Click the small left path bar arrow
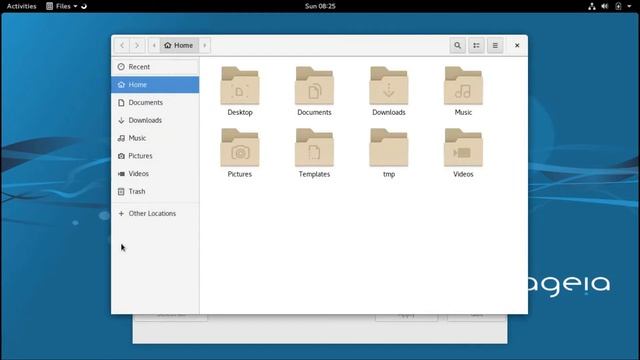This screenshot has height=360, width=640. tap(154, 45)
